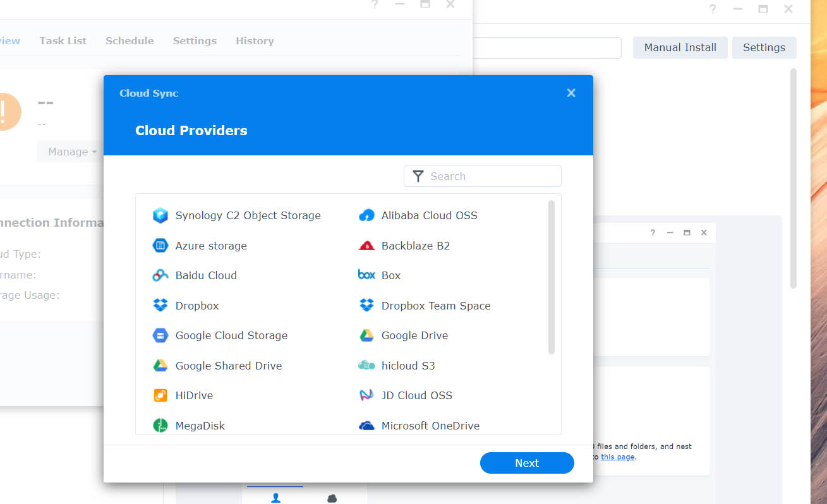The image size is (827, 504).
Task: Click the orange warning status icon
Action: pyautogui.click(x=5, y=112)
